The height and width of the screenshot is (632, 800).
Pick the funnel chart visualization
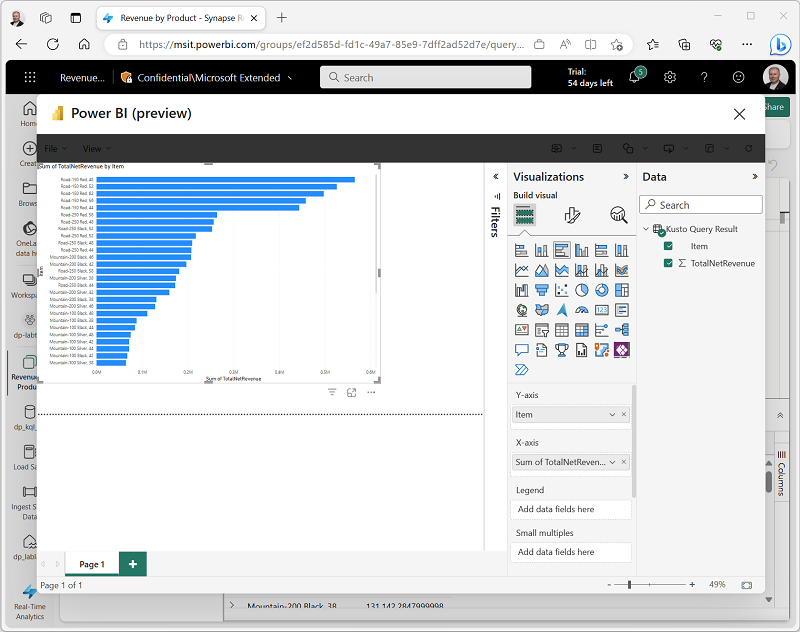[541, 290]
